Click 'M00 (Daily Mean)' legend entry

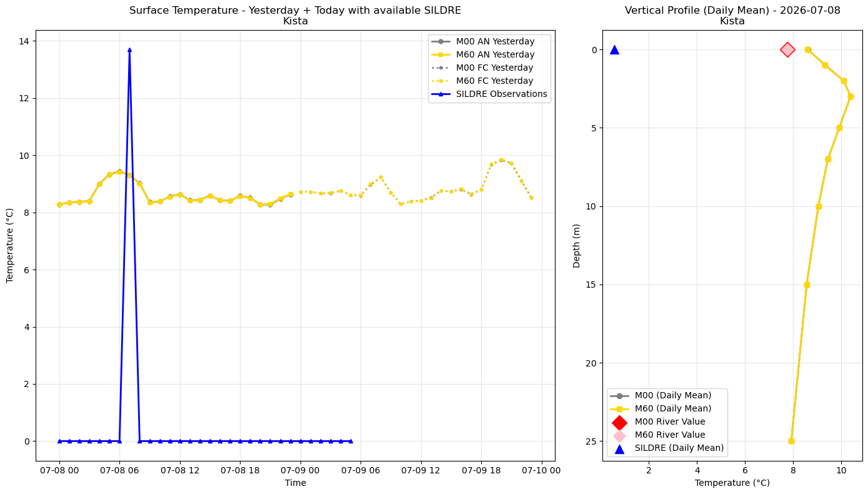(x=661, y=396)
